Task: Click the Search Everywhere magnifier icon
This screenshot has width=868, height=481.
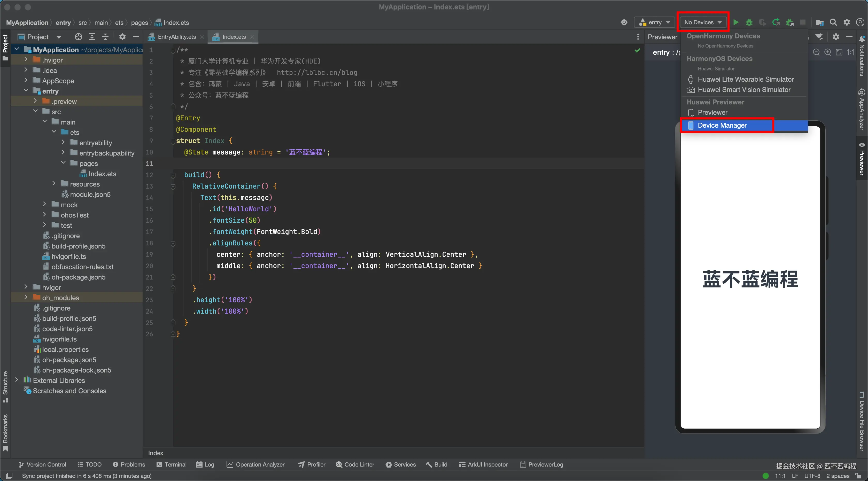Action: (833, 22)
